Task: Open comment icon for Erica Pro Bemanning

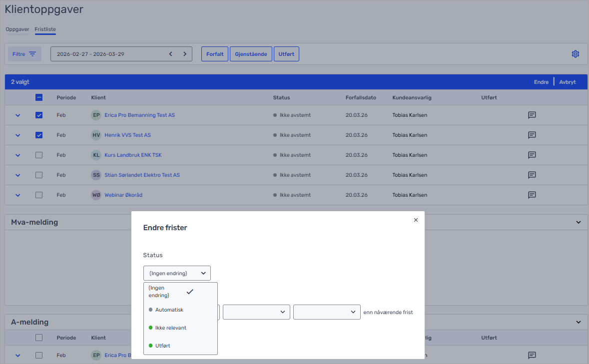Action: pyautogui.click(x=532, y=115)
